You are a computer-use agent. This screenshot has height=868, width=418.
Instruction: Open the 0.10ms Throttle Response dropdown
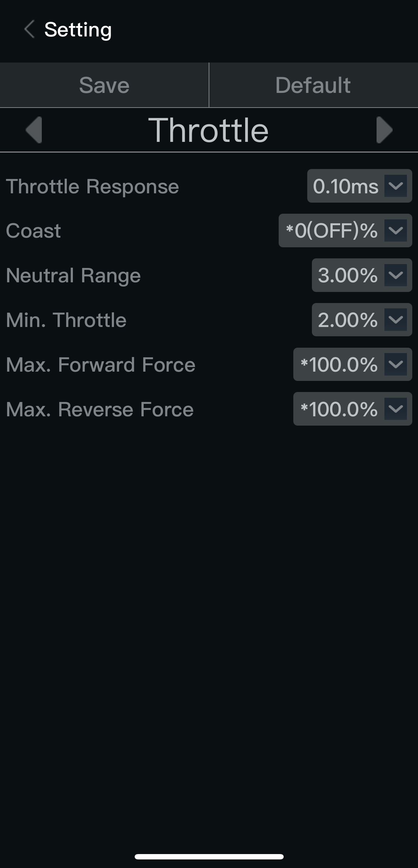pyautogui.click(x=359, y=186)
